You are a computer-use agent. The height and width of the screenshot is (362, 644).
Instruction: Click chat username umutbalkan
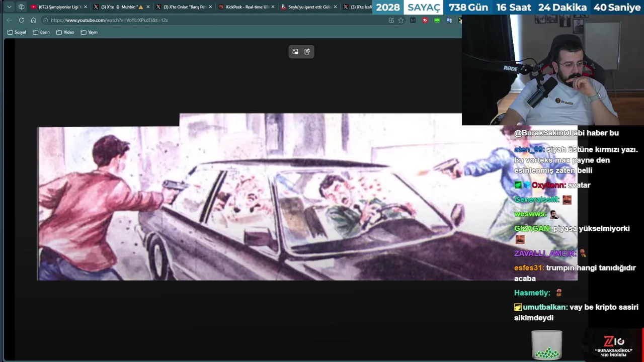pos(545,307)
